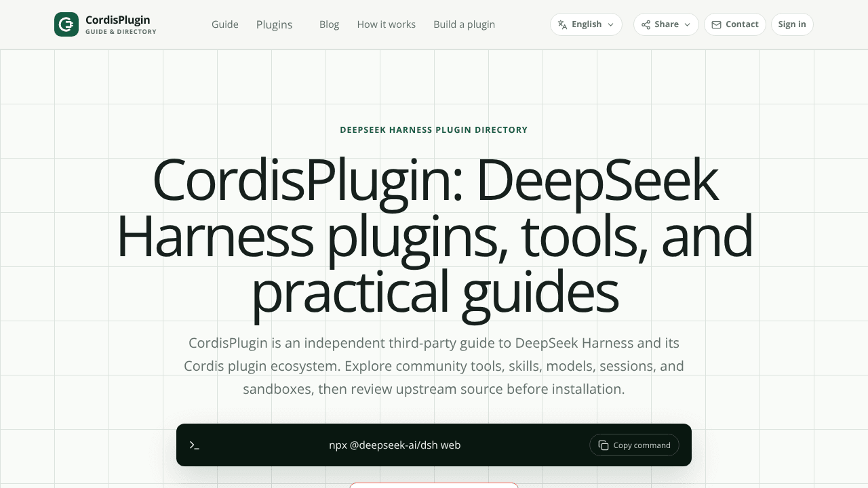Click the copy icon beside Copy command
This screenshot has height=488, width=868.
pos(604,445)
